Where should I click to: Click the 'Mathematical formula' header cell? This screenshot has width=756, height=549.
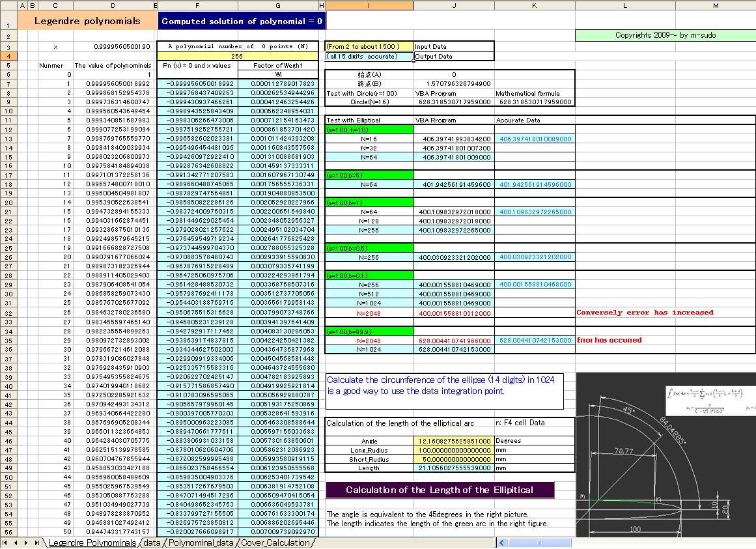pyautogui.click(x=534, y=94)
